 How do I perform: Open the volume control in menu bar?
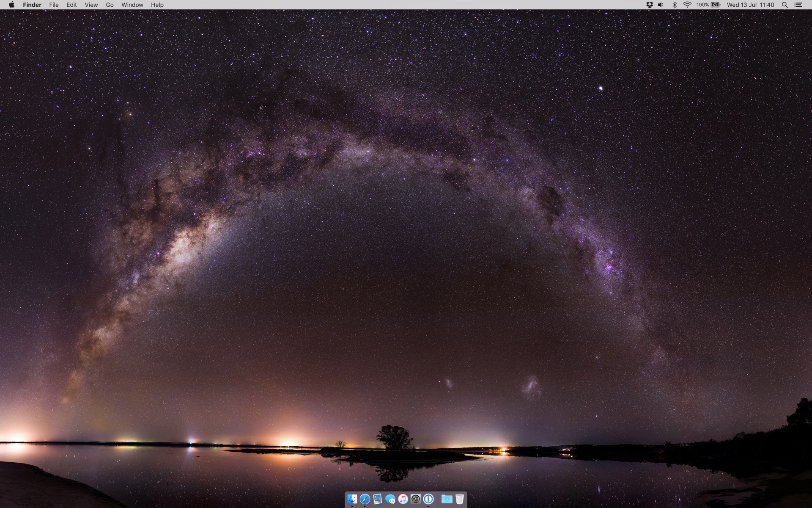(661, 5)
